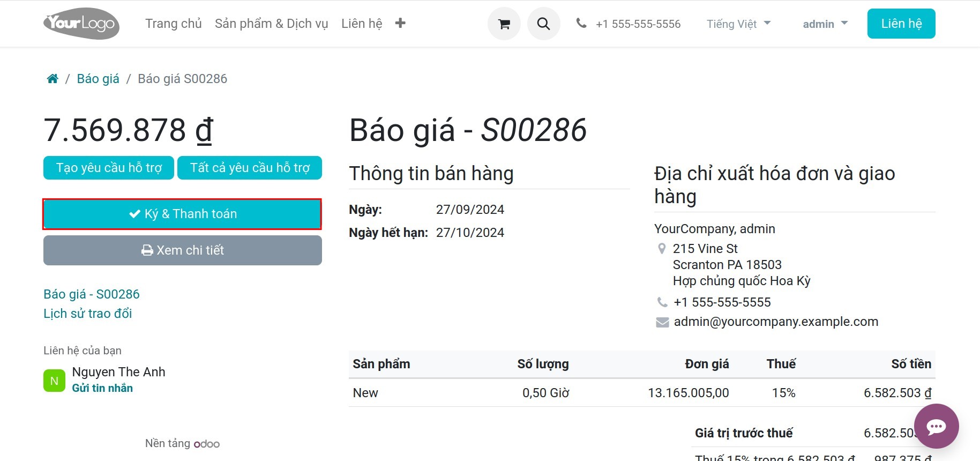Click quantity 0,50 Giờ cell
Image resolution: width=980 pixels, height=461 pixels.
pyautogui.click(x=545, y=393)
